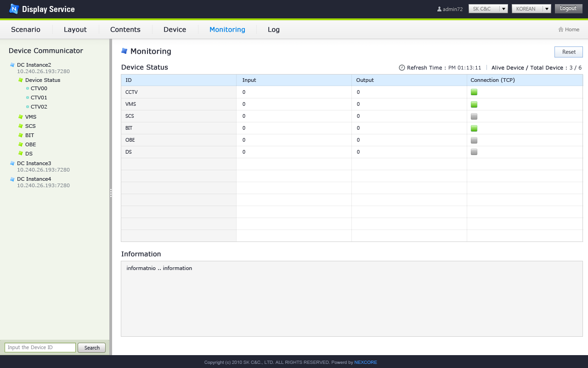Click the DC Instance4 blue icon
This screenshot has width=588, height=368.
tap(12, 179)
